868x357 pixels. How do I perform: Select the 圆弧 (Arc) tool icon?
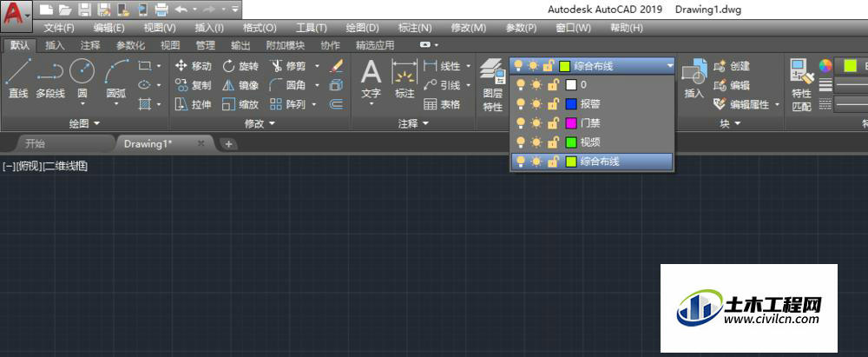coord(116,70)
